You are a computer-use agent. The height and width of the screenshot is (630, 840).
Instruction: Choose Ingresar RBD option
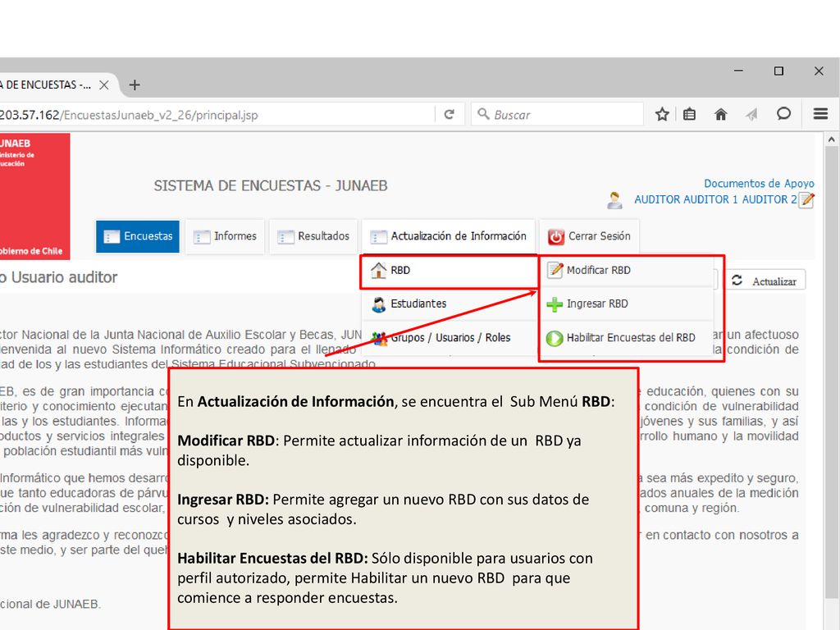(x=627, y=304)
